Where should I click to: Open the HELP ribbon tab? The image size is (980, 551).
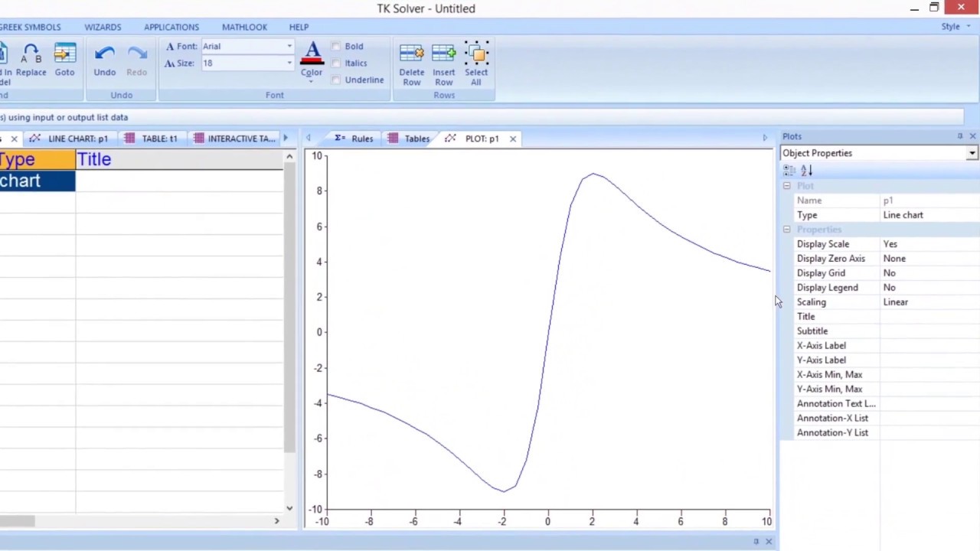coord(299,27)
